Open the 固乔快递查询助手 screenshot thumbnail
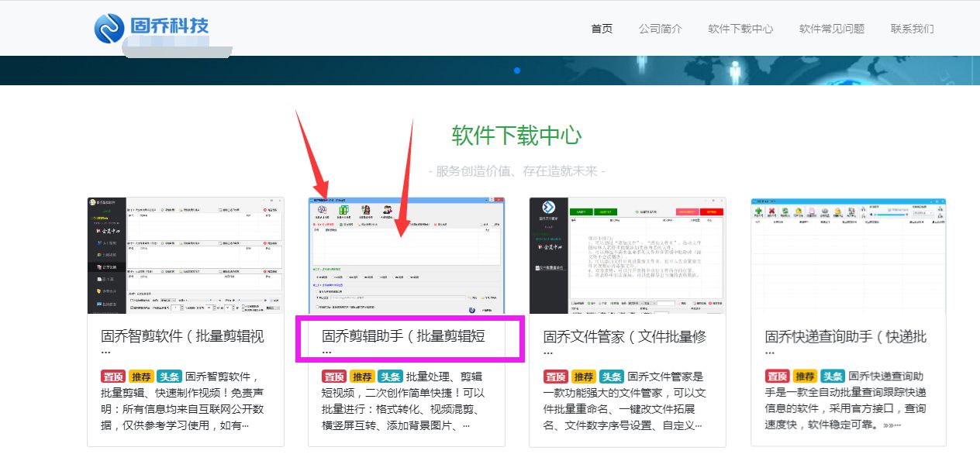Viewport: 980px width, 461px height. click(848, 255)
